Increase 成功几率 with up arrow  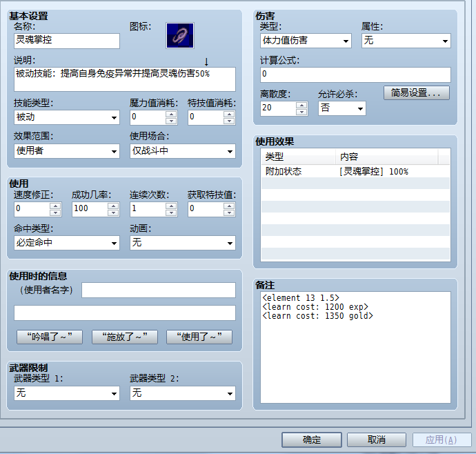pyautogui.click(x=113, y=206)
